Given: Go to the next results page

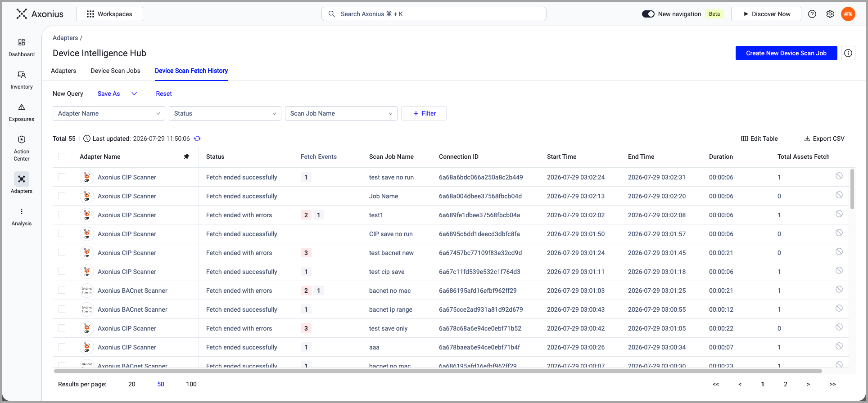Looking at the screenshot, I should [809, 384].
